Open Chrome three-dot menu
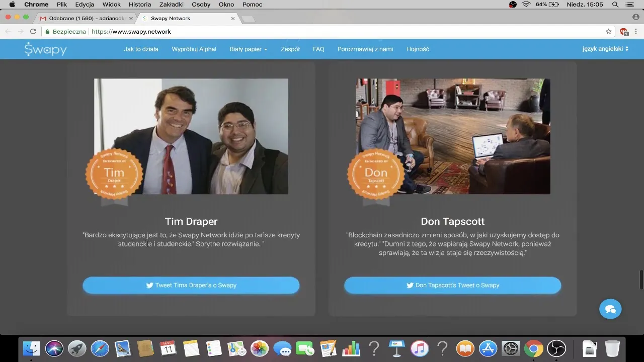This screenshot has width=644, height=362. [636, 31]
